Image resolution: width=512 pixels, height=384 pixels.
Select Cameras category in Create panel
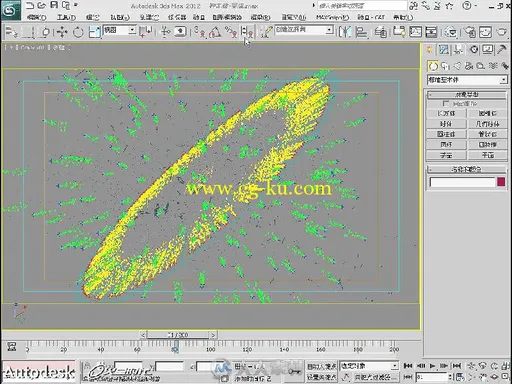(469, 66)
